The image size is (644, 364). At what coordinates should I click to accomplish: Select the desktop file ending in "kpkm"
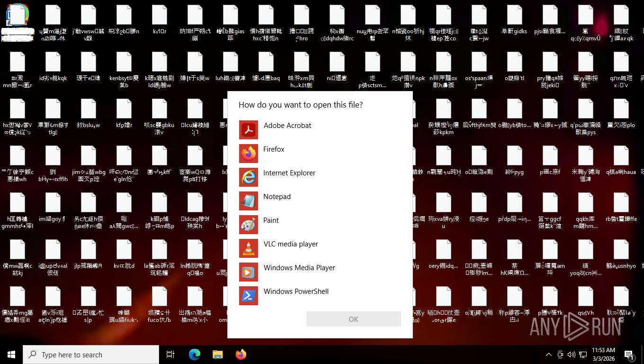443,118
